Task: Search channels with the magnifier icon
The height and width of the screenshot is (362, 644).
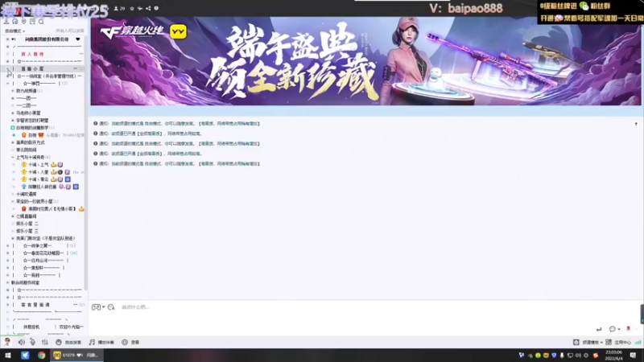Action: 41,22
